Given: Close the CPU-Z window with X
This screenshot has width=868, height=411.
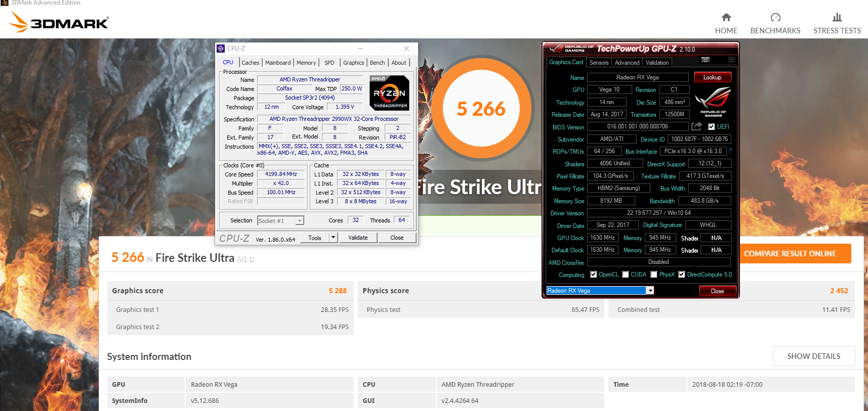Looking at the screenshot, I should tap(406, 49).
